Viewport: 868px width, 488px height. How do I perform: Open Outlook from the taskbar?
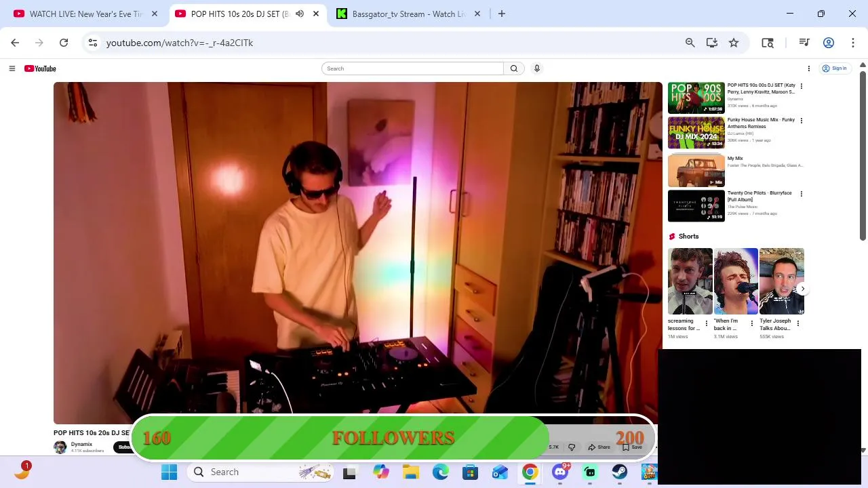click(500, 472)
